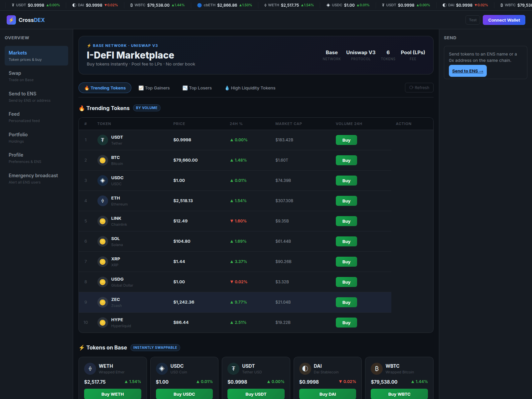Click the Connect Wallet button

[x=504, y=20]
